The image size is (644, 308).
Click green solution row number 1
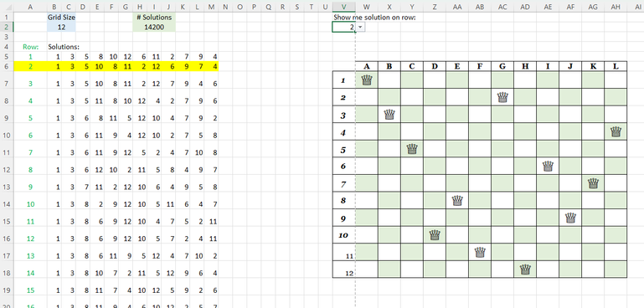30,57
